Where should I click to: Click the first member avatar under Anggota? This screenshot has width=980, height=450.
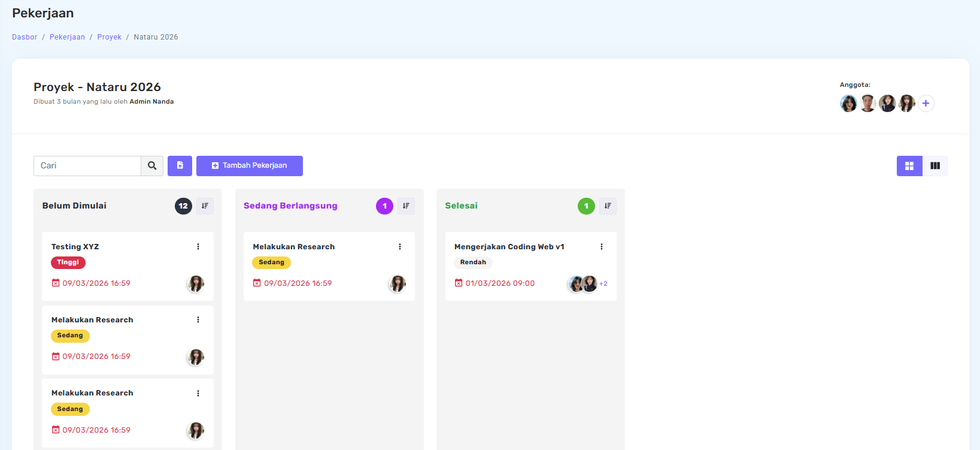[x=848, y=104]
